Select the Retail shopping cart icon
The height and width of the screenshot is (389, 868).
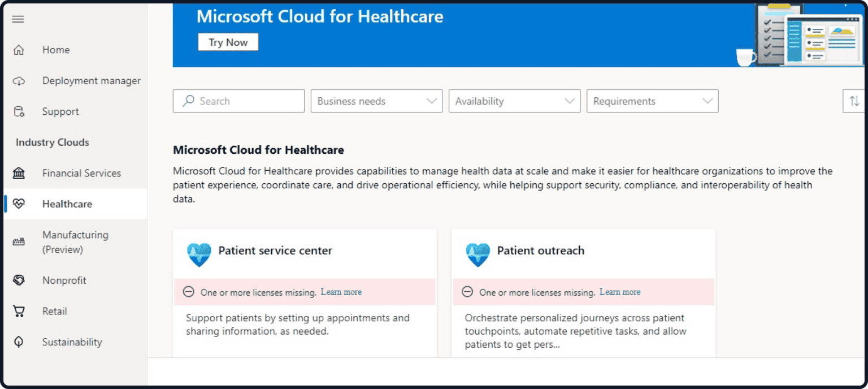(19, 311)
